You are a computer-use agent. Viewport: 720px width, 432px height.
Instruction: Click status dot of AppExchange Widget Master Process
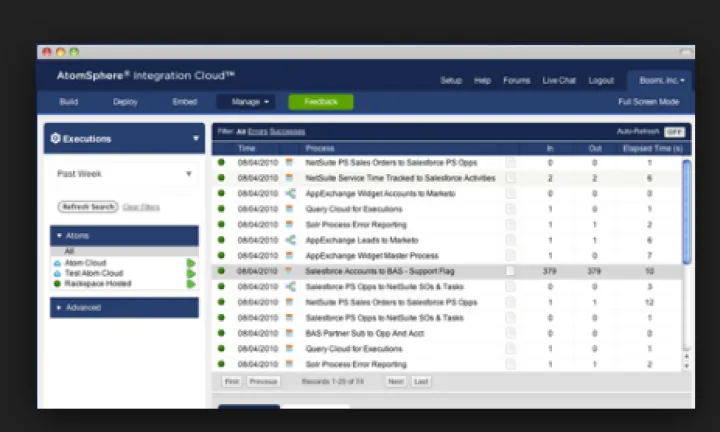(221, 255)
